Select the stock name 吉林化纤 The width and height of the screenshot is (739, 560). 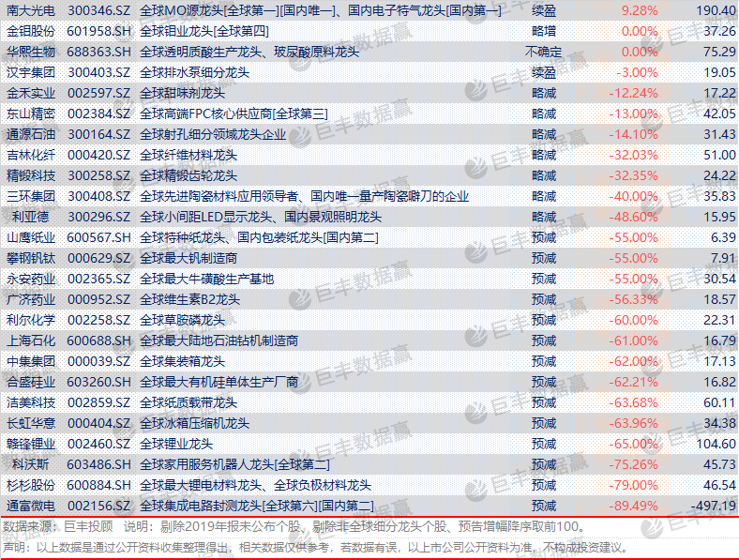[31, 155]
